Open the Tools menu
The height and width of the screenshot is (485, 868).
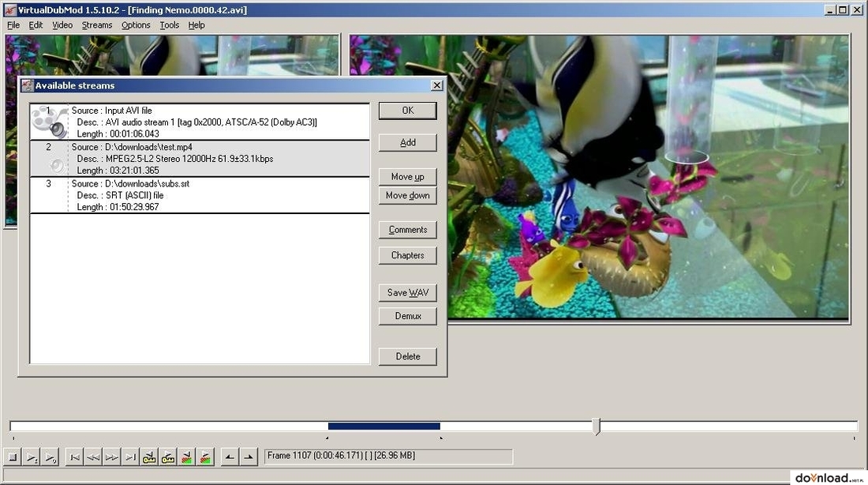[170, 25]
